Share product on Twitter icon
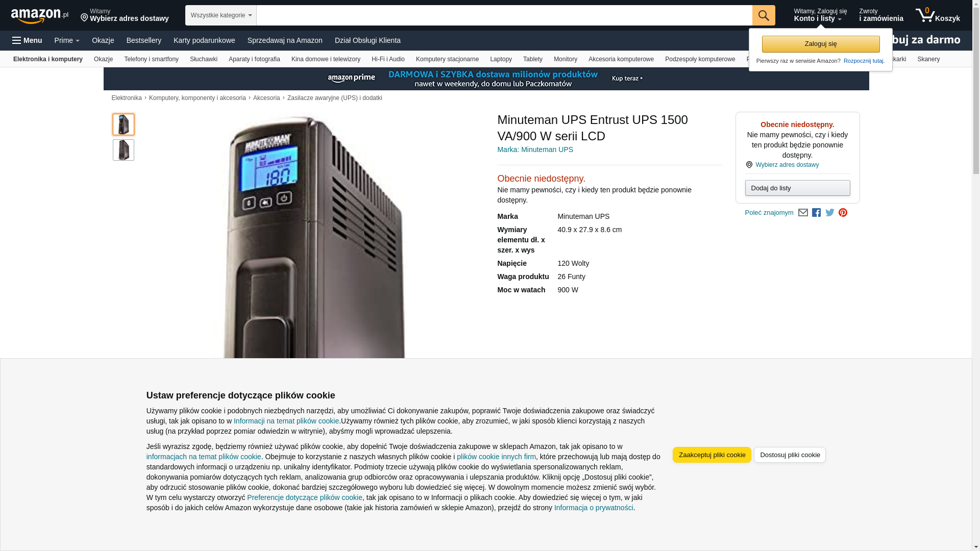This screenshot has height=551, width=980. tap(830, 213)
